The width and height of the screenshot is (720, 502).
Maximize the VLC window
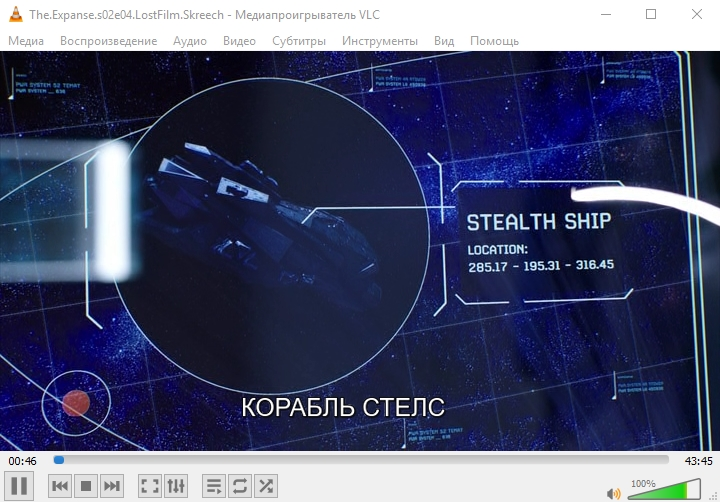pos(651,14)
